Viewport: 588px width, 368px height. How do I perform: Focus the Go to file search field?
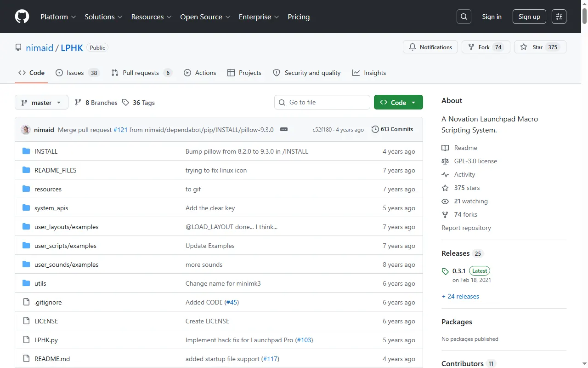[322, 102]
